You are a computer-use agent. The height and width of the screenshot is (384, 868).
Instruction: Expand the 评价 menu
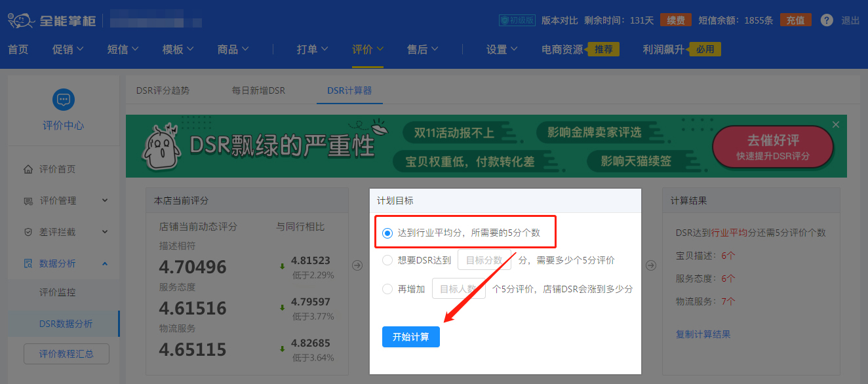click(x=368, y=49)
